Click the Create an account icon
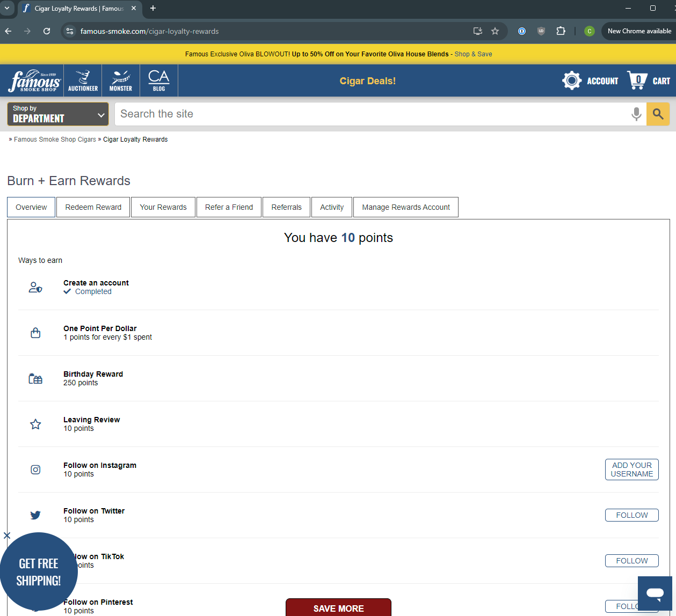Viewport: 676px width, 616px height. pyautogui.click(x=35, y=288)
